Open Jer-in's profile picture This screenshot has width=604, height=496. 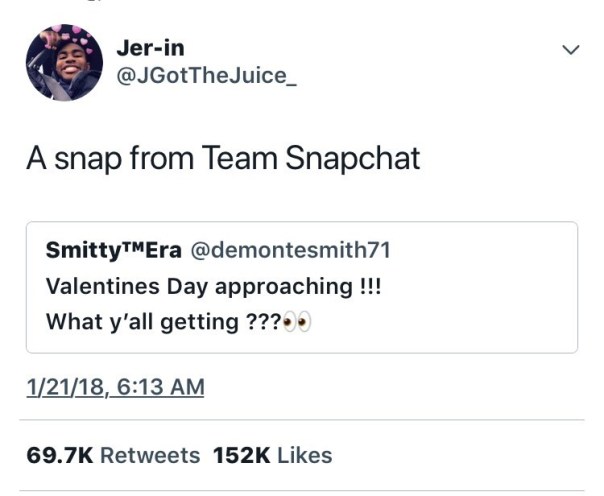pyautogui.click(x=64, y=62)
